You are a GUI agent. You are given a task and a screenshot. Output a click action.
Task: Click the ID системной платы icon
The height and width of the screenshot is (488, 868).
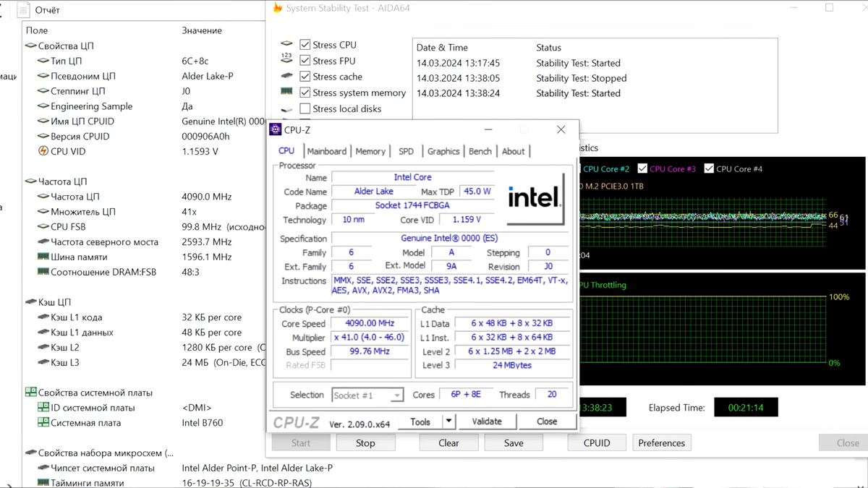point(43,408)
